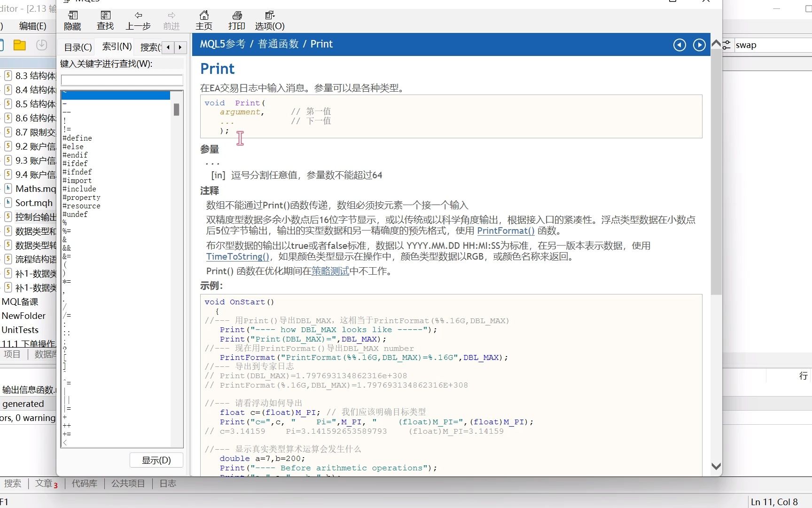Select #ifndef in the index list

pyautogui.click(x=77, y=172)
